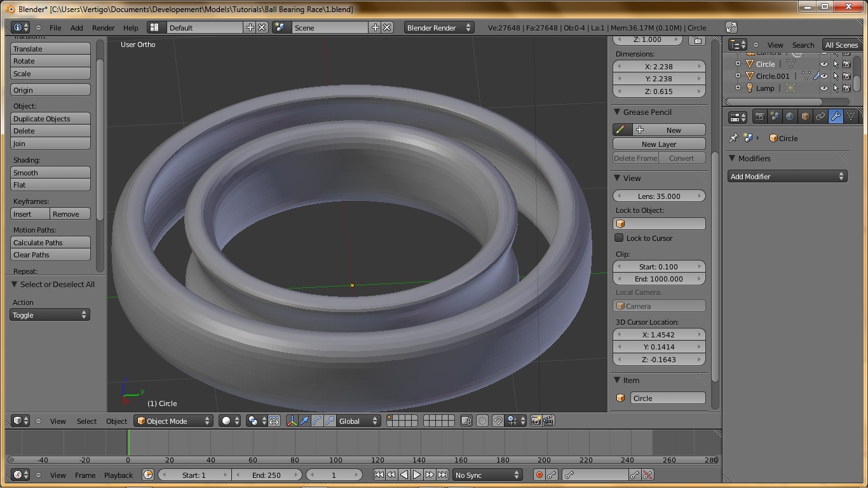Play the animation forward
The image size is (868, 488).
tap(417, 475)
